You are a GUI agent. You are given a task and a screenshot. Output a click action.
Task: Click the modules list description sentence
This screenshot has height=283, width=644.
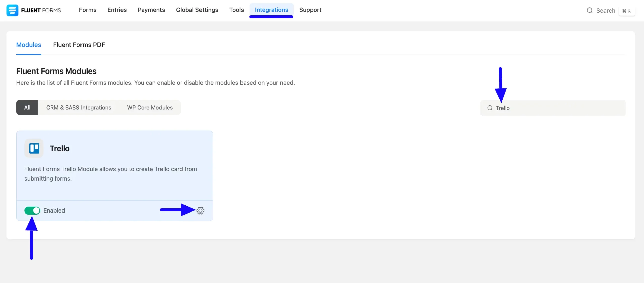point(155,83)
